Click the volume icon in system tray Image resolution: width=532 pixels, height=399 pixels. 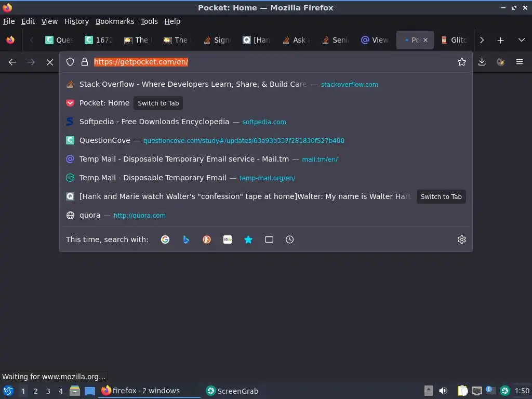tap(443, 391)
